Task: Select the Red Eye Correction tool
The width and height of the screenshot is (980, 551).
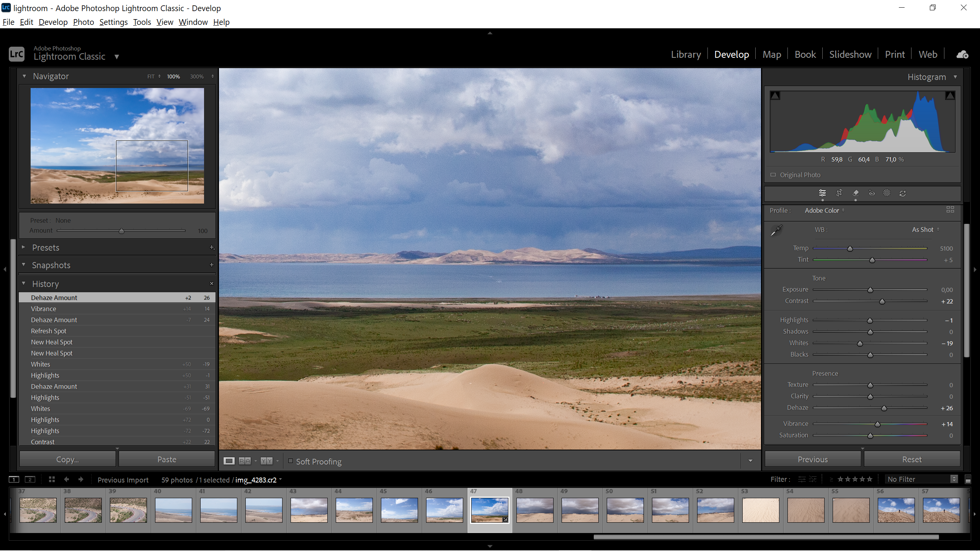Action: (872, 193)
